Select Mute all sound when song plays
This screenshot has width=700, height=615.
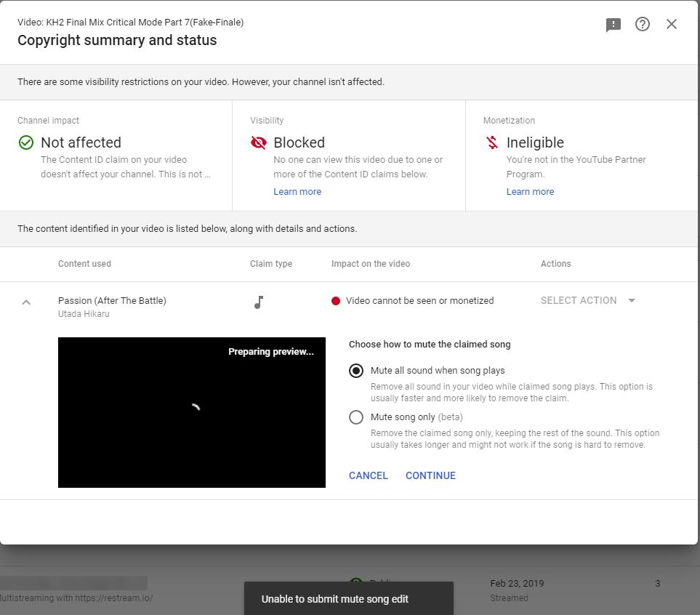coord(355,371)
